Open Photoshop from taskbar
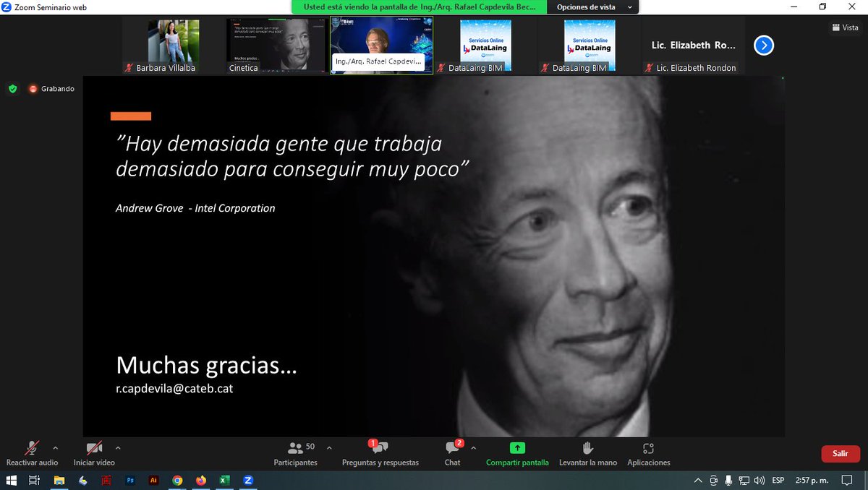The height and width of the screenshot is (490, 868). pyautogui.click(x=130, y=480)
